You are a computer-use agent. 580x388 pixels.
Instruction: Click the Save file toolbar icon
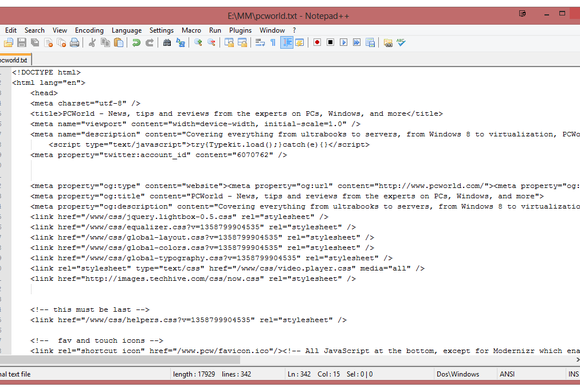point(21,43)
